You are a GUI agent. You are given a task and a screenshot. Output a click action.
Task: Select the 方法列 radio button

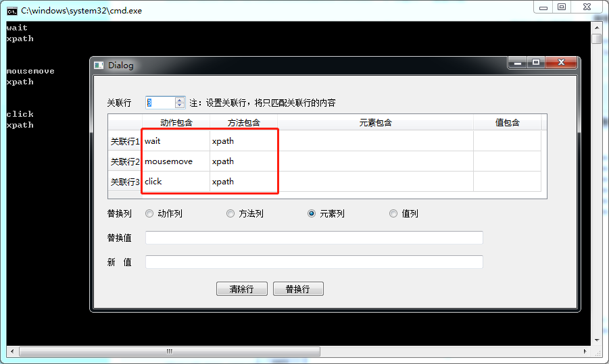(230, 213)
